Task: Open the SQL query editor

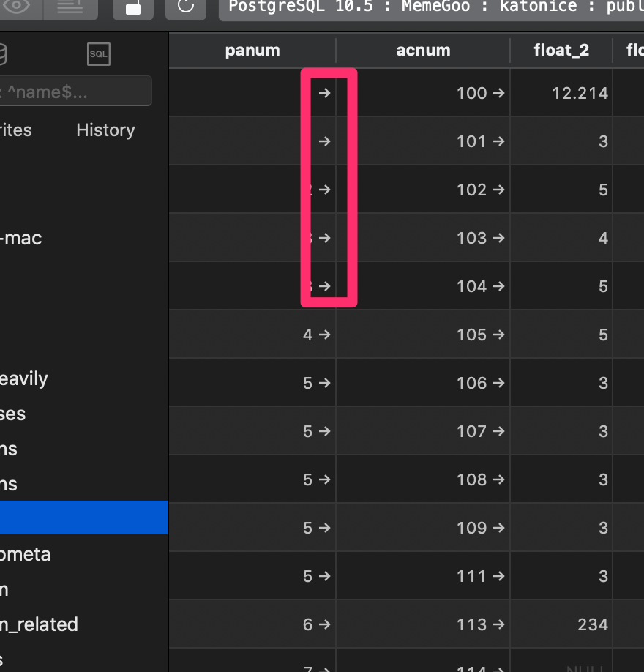Action: coord(98,54)
